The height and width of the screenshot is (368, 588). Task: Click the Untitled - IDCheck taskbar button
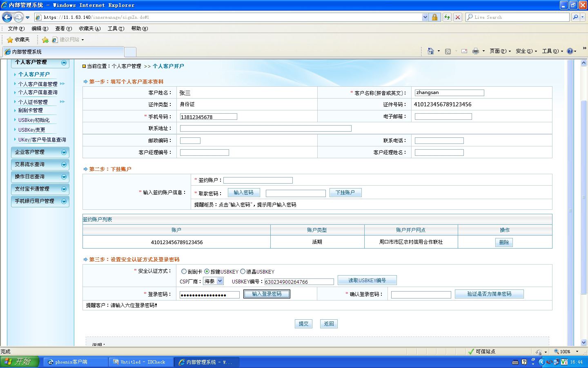pyautogui.click(x=141, y=362)
